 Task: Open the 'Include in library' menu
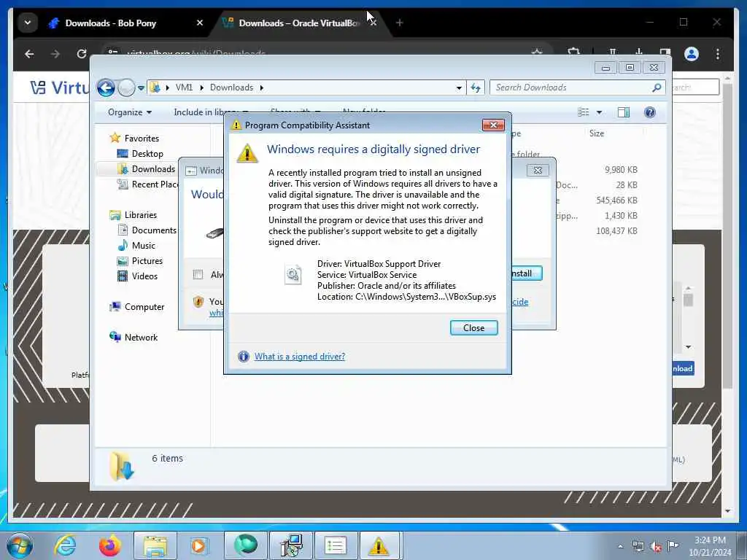(211, 112)
